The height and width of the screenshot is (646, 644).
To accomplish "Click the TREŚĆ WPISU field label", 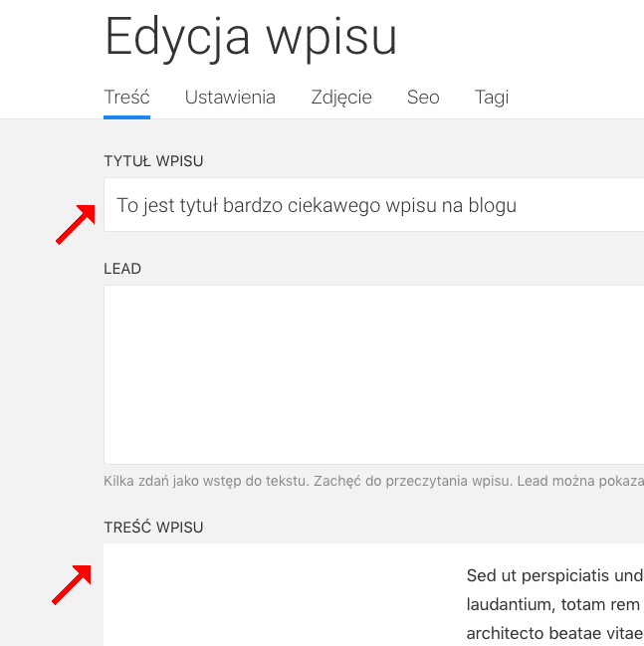I will (153, 527).
